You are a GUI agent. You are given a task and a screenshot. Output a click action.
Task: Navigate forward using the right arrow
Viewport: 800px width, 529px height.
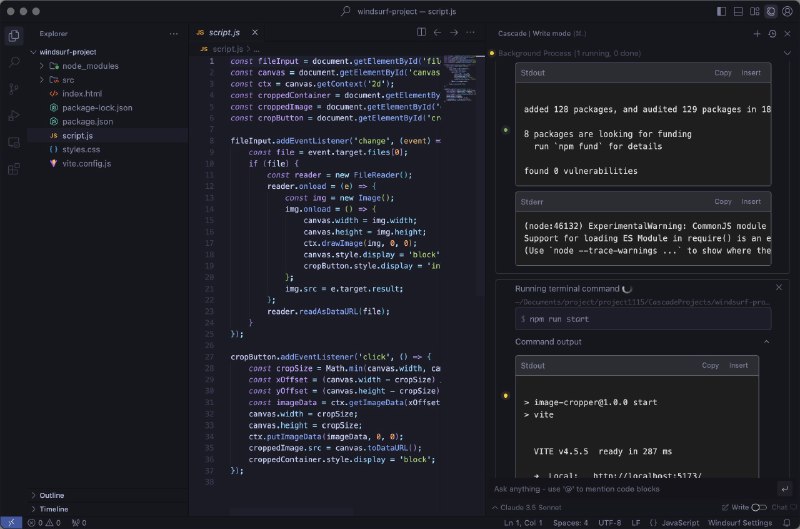point(454,32)
